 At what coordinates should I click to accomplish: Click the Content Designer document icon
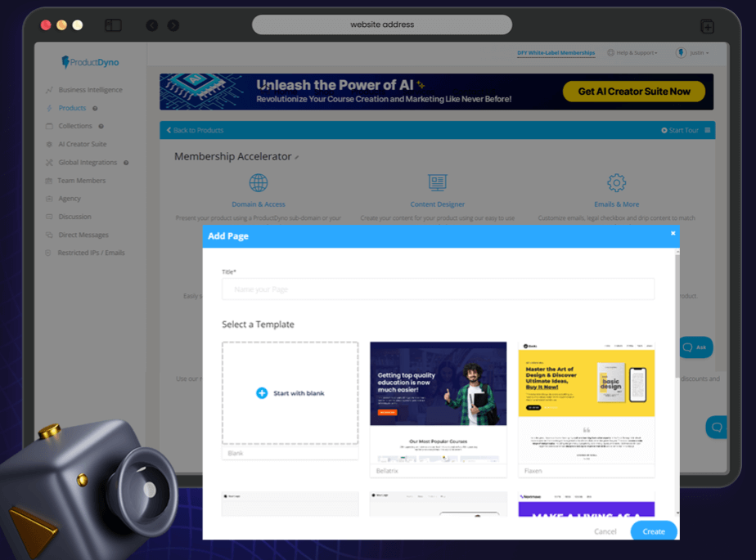pos(437,181)
